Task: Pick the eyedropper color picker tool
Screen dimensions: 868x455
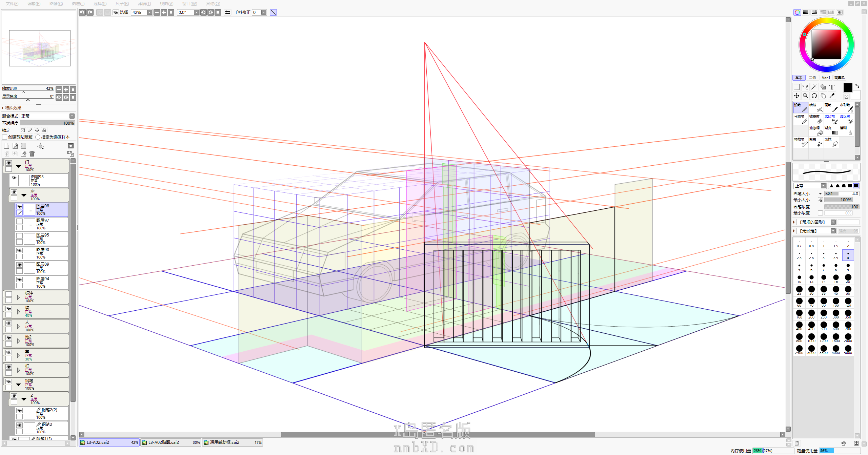Action: (x=832, y=96)
